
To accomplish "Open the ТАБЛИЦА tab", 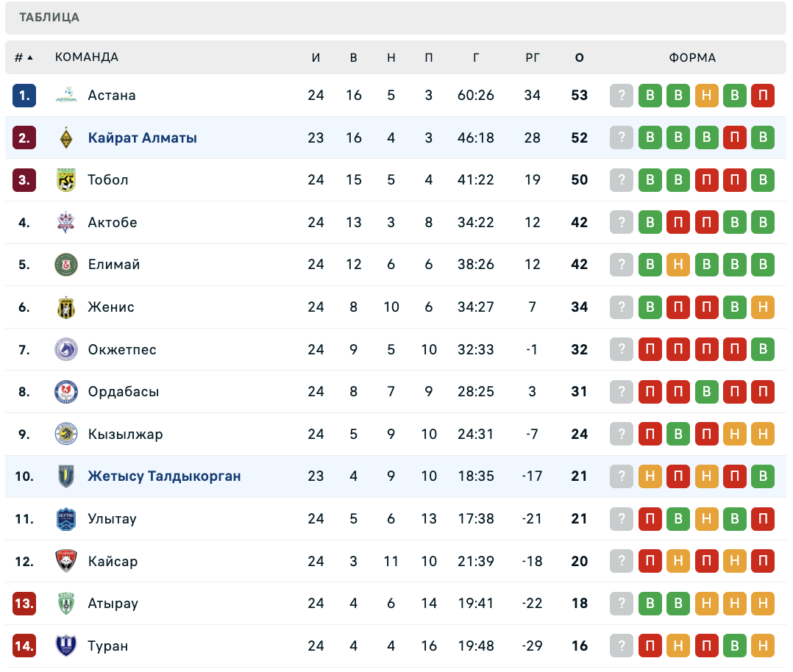I will [49, 18].
